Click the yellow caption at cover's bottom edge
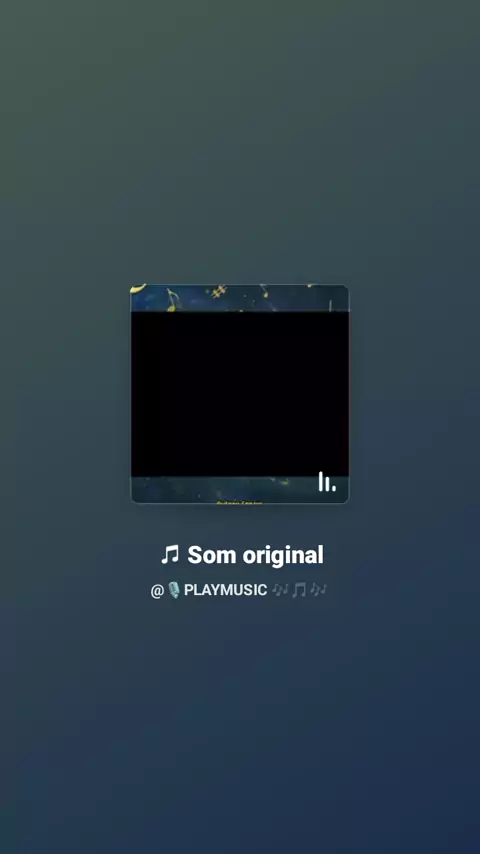The width and height of the screenshot is (480, 854). pos(240,502)
